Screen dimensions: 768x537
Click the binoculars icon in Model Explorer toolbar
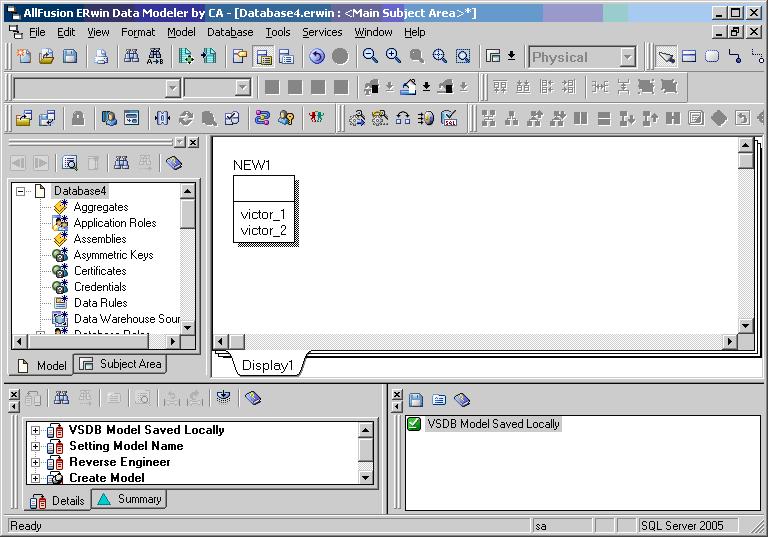pos(121,163)
